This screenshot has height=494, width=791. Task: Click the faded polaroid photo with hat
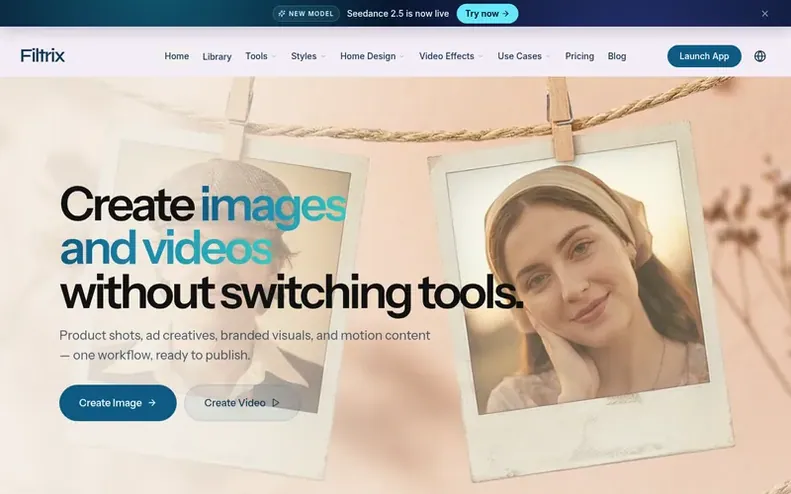coord(227,308)
